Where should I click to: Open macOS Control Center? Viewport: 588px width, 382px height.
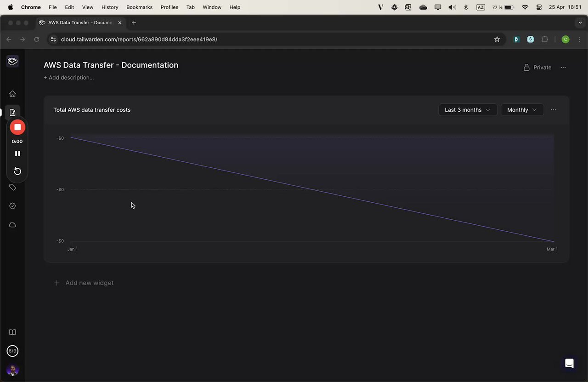tap(539, 7)
